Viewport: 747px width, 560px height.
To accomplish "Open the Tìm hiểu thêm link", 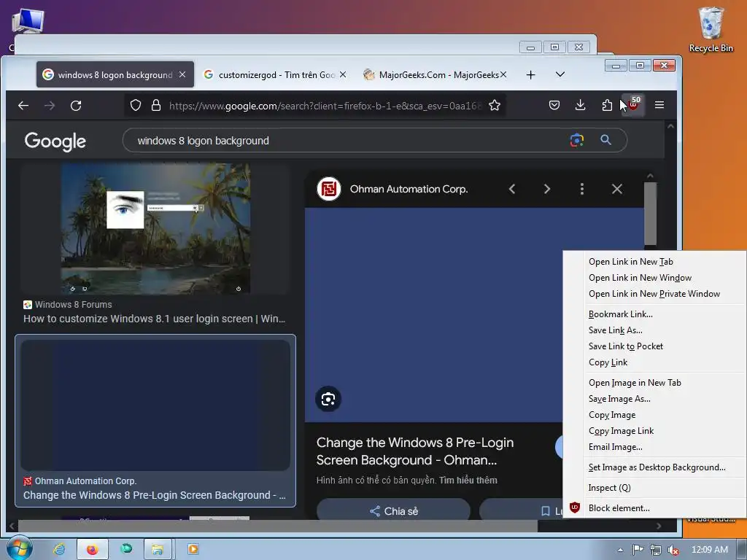I will click(x=468, y=481).
